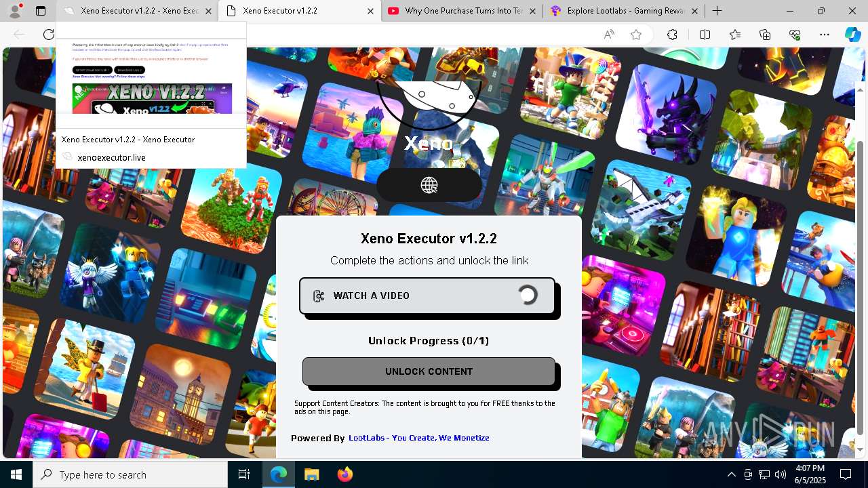The image size is (868, 488).
Task: Click the tab preview thumbnail image
Action: point(151,77)
